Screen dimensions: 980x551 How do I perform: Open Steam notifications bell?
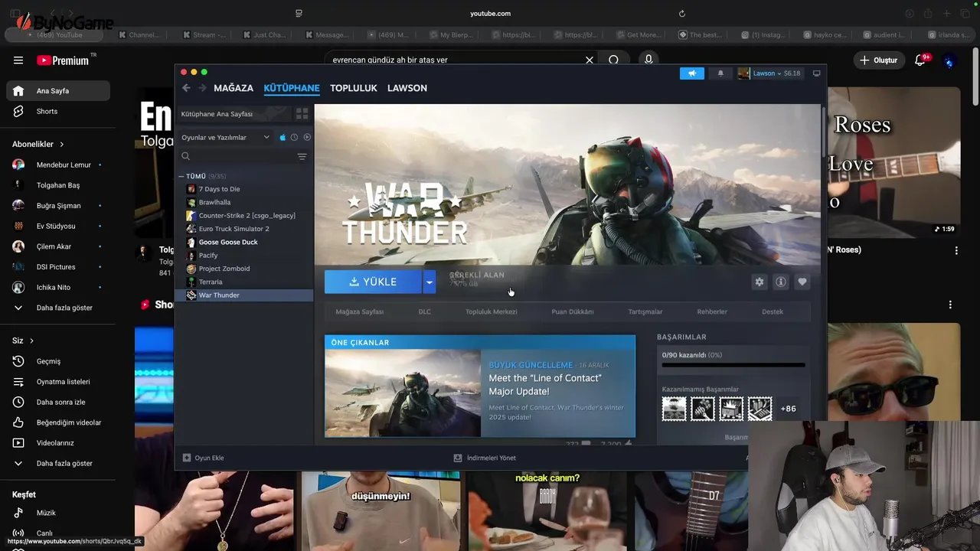point(720,73)
